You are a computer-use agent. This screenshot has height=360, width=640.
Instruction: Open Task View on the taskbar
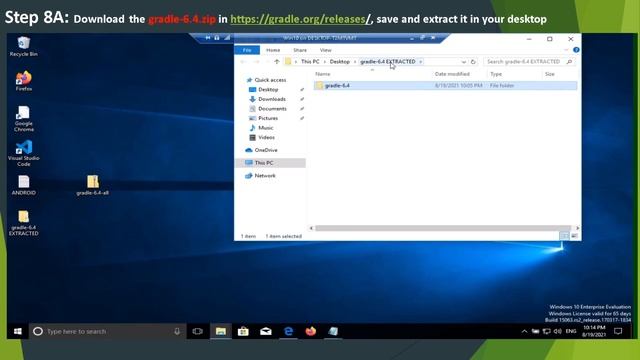[198, 331]
